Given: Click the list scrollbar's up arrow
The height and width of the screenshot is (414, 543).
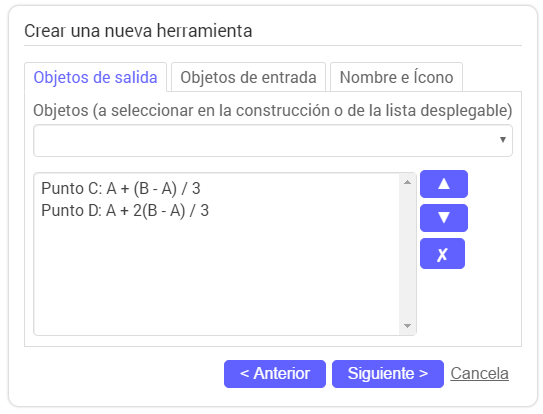Looking at the screenshot, I should (408, 182).
